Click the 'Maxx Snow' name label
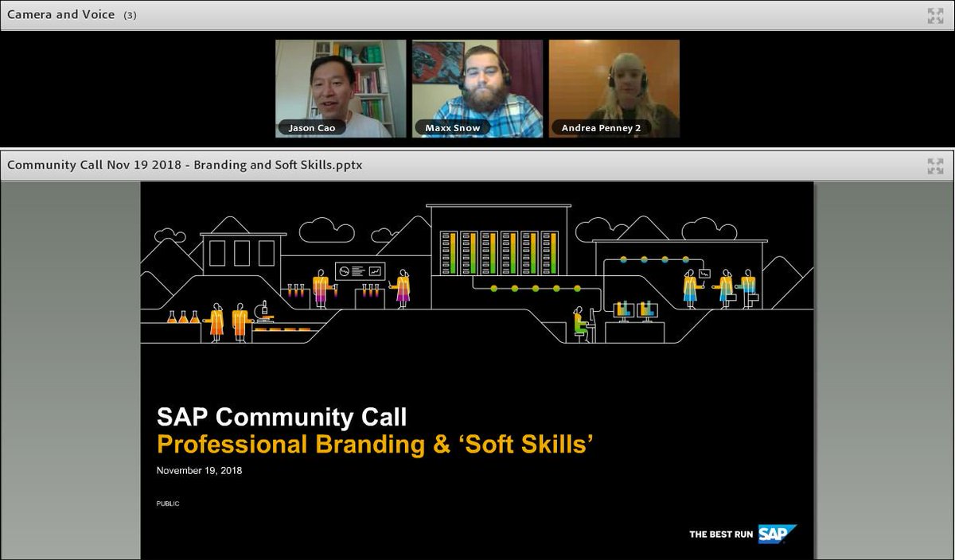Screen dimensions: 955x560 454,127
